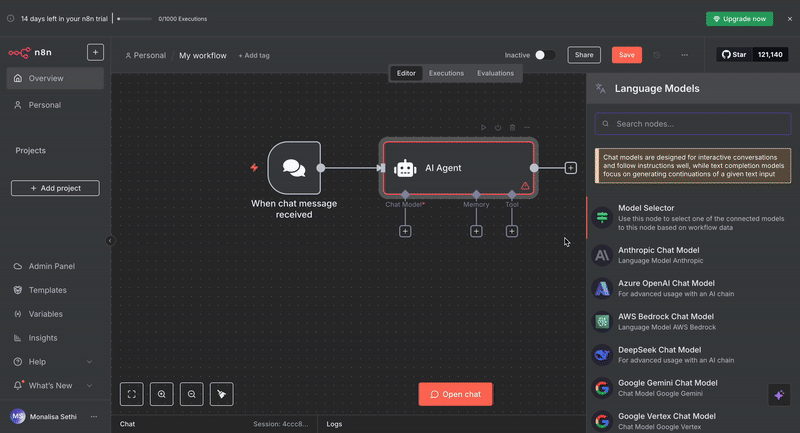This screenshot has width=800, height=433.
Task: Dismiss the trial banner with the X
Action: click(x=790, y=19)
